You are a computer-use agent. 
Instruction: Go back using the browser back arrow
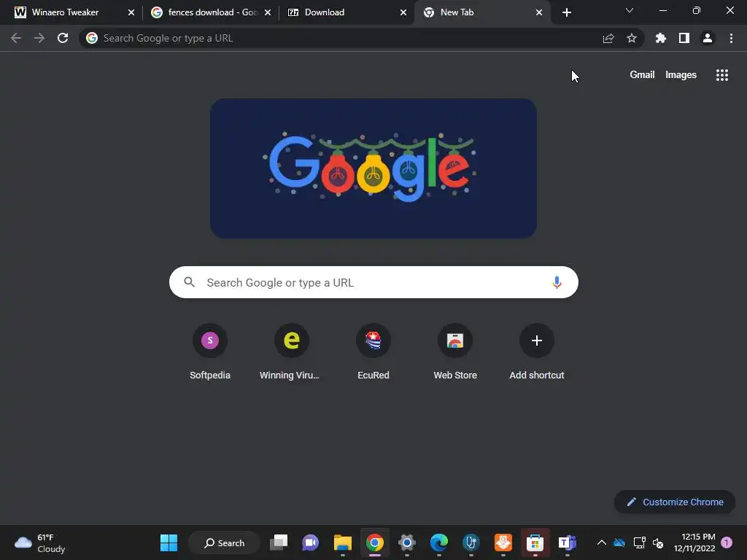tap(16, 38)
